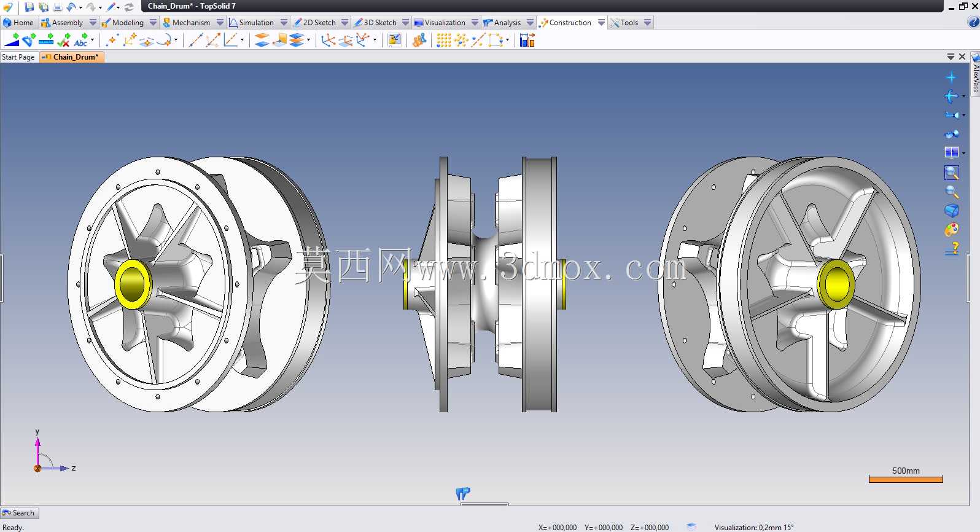Image resolution: width=980 pixels, height=532 pixels.
Task: Open the Home tab
Action: pos(18,23)
